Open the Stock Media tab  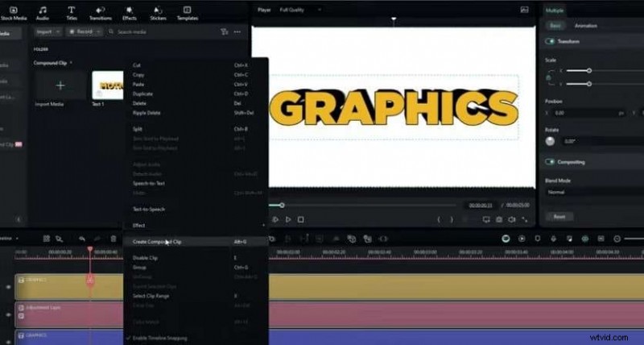(x=13, y=13)
